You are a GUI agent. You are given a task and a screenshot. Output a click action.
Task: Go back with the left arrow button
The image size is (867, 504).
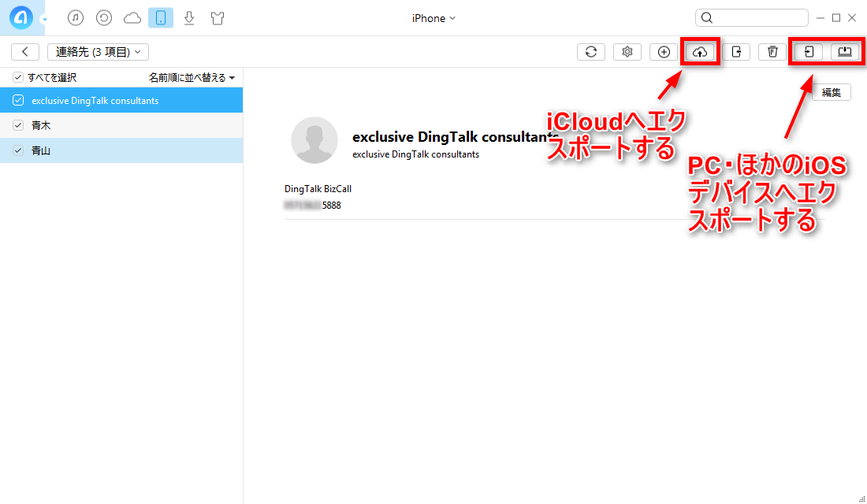coord(25,51)
